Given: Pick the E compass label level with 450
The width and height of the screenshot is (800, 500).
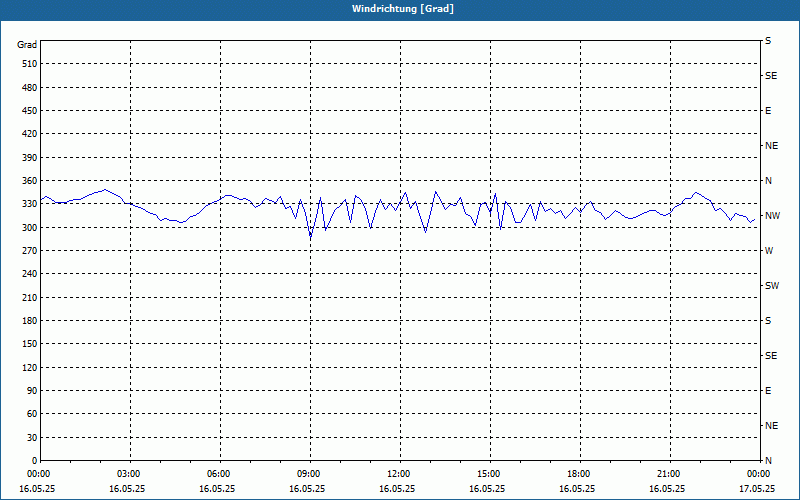Looking at the screenshot, I should coord(768,111).
